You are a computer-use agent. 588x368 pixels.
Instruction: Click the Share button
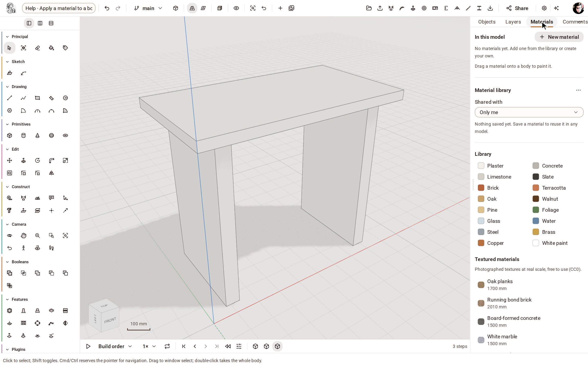pyautogui.click(x=517, y=8)
